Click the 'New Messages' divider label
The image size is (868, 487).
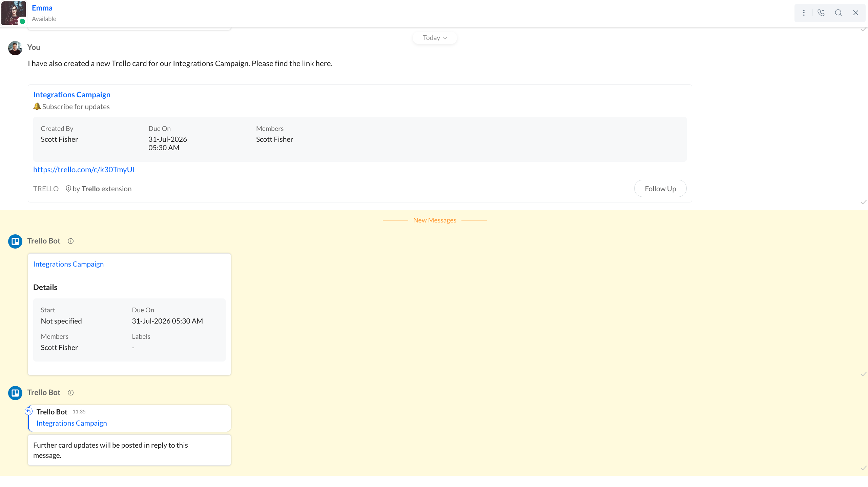point(435,220)
